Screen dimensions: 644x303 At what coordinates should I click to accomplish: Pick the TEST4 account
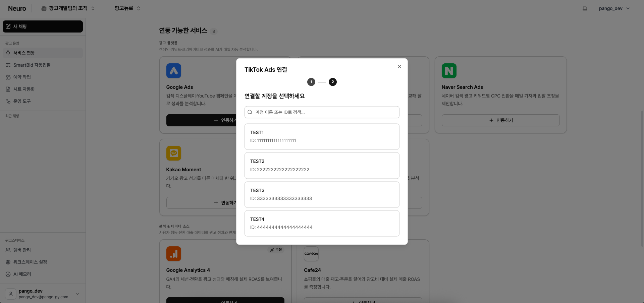[322, 223]
